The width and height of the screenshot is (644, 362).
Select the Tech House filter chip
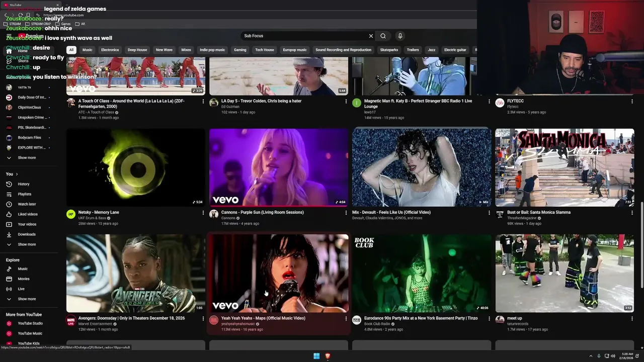265,50
